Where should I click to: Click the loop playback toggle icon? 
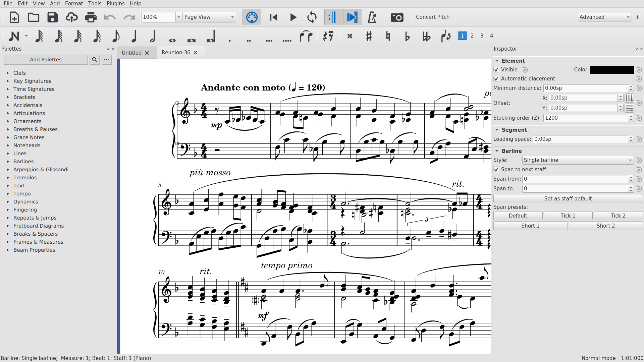click(312, 17)
